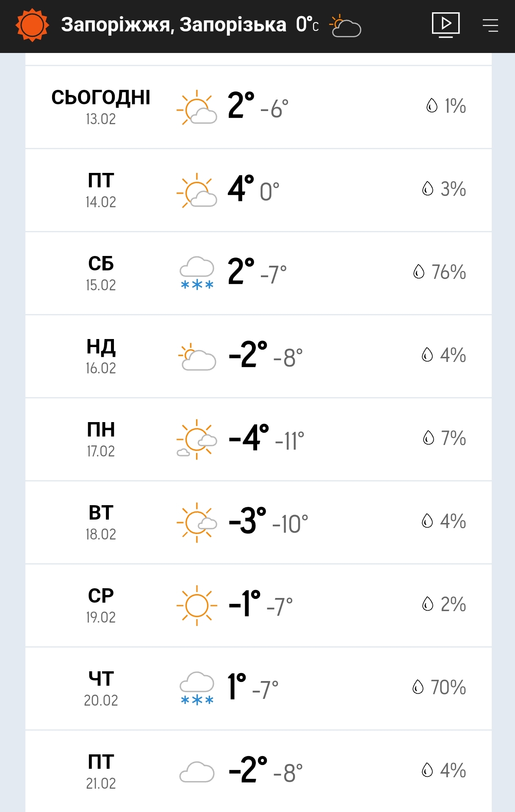The image size is (515, 812).
Task: Tap the Запоріжжя, Запорізька location title
Action: (173, 25)
